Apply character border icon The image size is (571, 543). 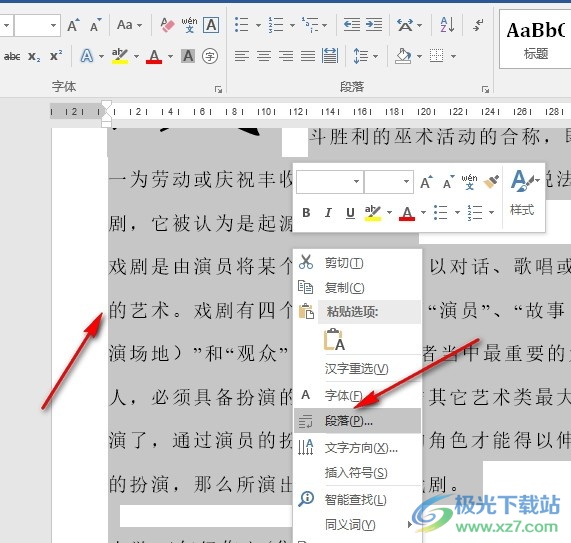tap(211, 25)
